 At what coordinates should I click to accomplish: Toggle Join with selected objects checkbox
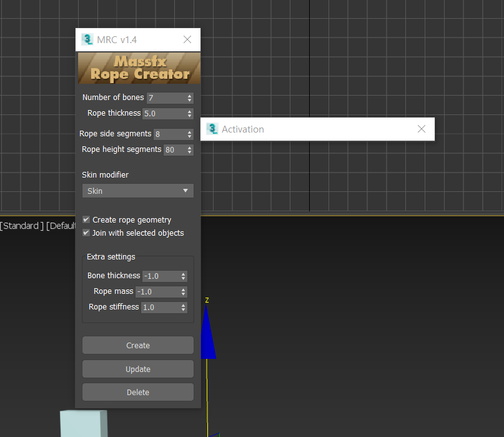pos(86,233)
